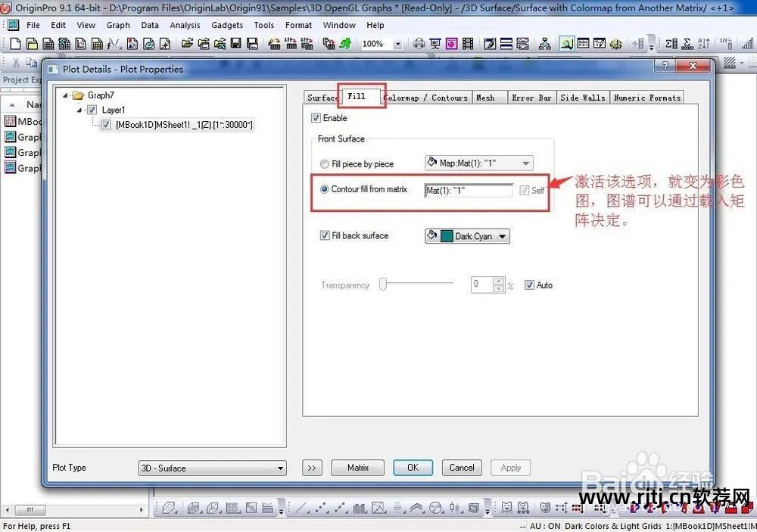Click the Sort A-Z toolbar icon
This screenshot has width=757, height=532.
704,44
